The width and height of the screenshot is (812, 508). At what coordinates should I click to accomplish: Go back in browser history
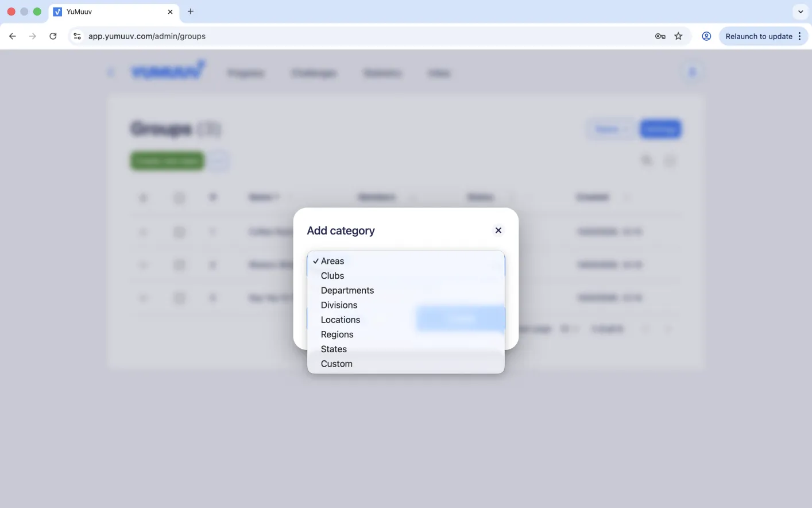click(13, 36)
